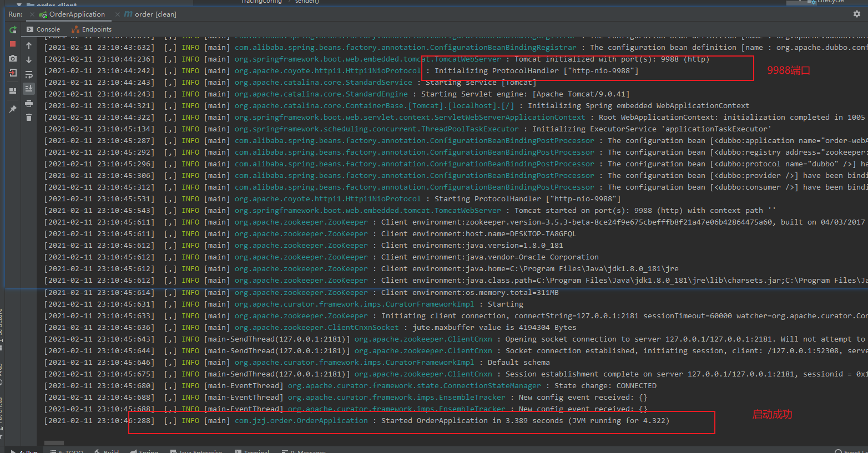Switch to the order [clean] Maven tab
This screenshot has width=868, height=453.
click(x=150, y=14)
